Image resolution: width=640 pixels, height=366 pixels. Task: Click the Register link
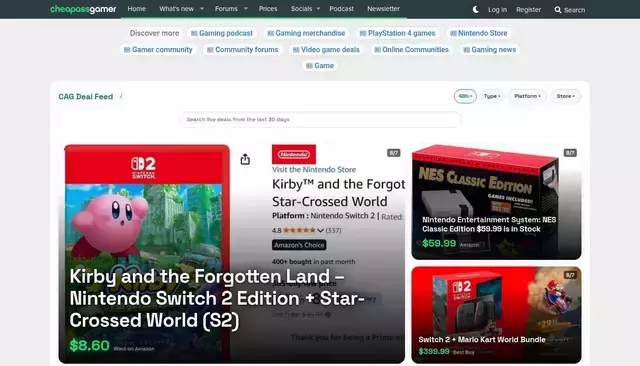coord(528,10)
